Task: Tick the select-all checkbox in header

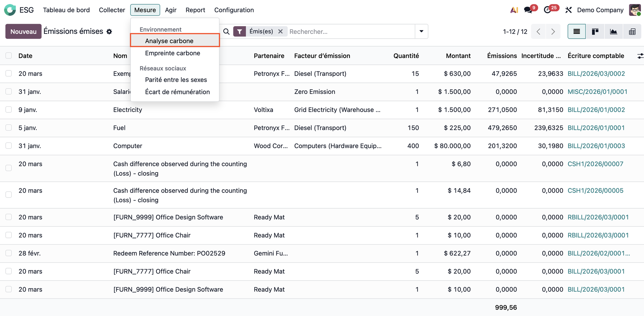Action: tap(9, 56)
